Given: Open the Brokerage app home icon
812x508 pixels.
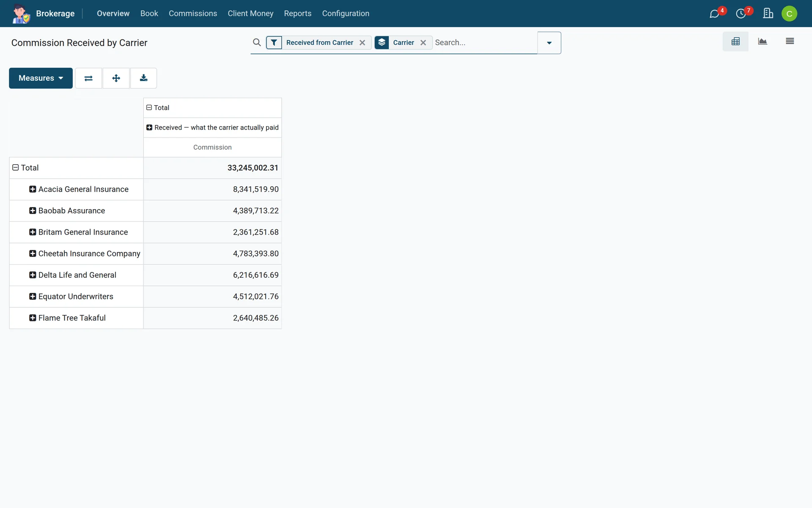Looking at the screenshot, I should click(21, 14).
